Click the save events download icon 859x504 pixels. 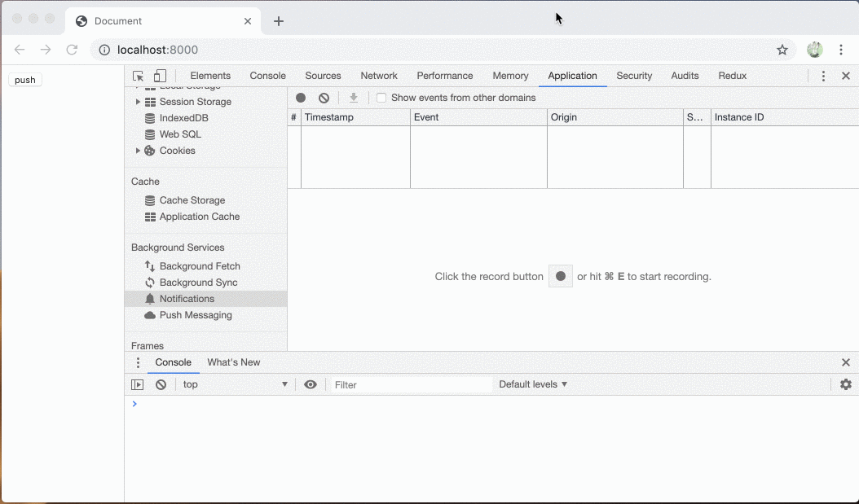tap(354, 98)
